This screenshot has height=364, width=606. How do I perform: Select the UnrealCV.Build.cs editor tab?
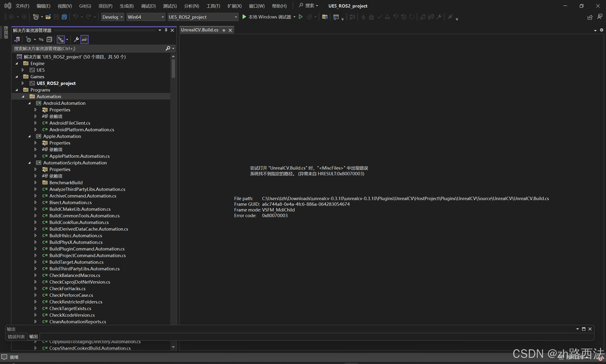coord(200,30)
